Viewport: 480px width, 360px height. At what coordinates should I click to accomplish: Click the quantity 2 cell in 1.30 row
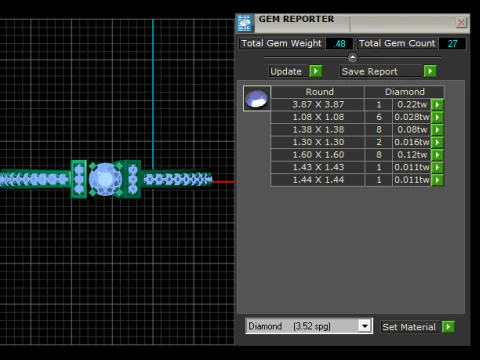379,142
